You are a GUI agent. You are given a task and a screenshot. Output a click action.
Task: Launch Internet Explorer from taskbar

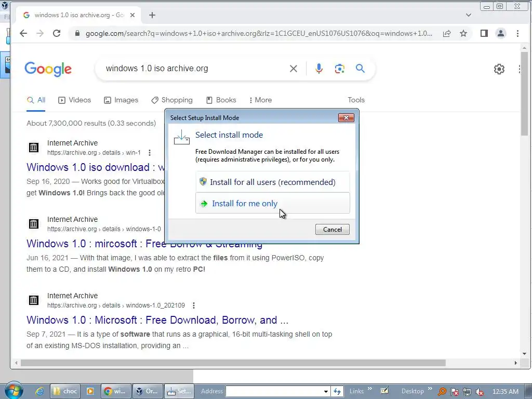39,391
